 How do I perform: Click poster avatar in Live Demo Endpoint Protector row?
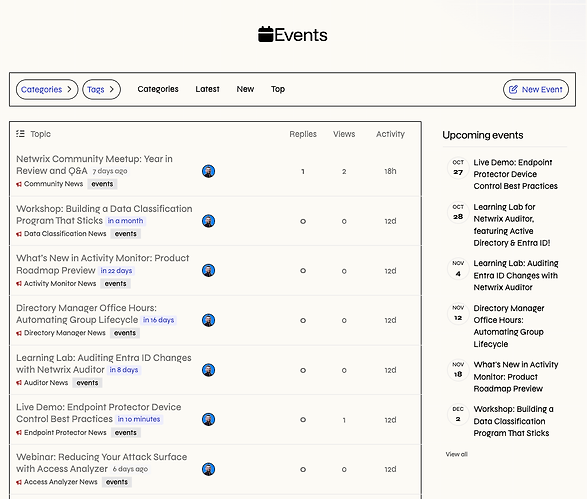[x=209, y=419]
